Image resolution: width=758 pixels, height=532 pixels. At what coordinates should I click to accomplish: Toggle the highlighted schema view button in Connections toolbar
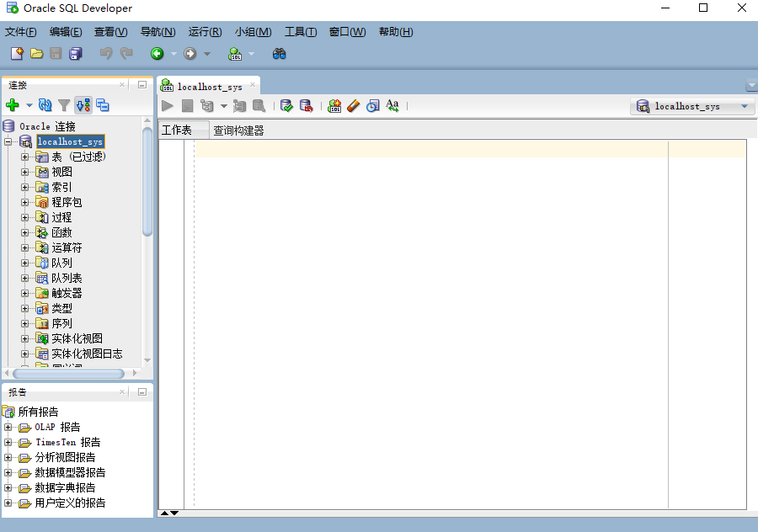[83, 105]
